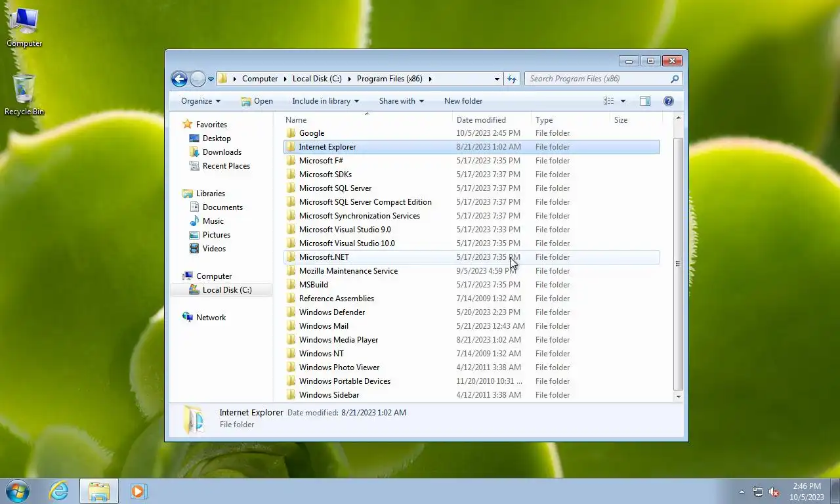
Task: Select the Microsoft SQL Server Compact Edition folder
Action: (471, 202)
